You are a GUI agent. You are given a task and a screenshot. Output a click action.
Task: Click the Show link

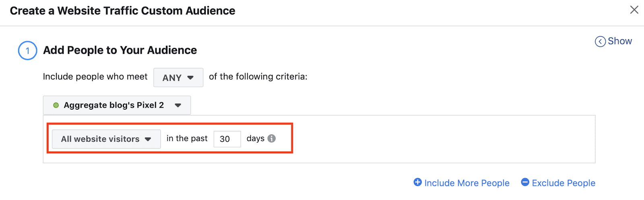point(620,41)
